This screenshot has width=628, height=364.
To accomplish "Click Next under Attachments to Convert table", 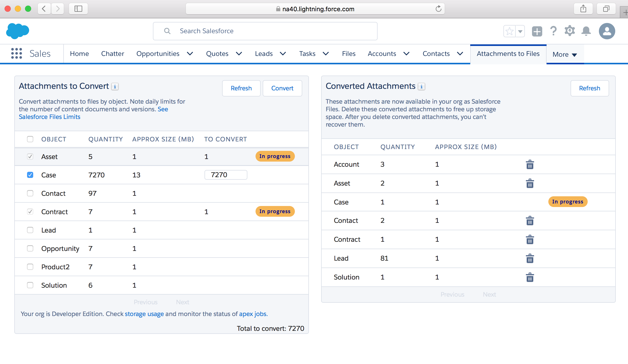I will [183, 302].
